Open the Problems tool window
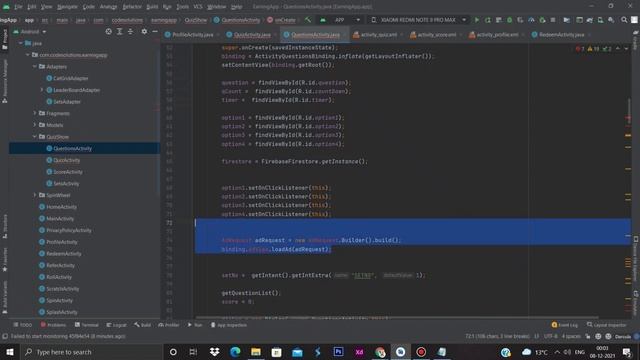The height and width of the screenshot is (360, 640). tap(53, 325)
